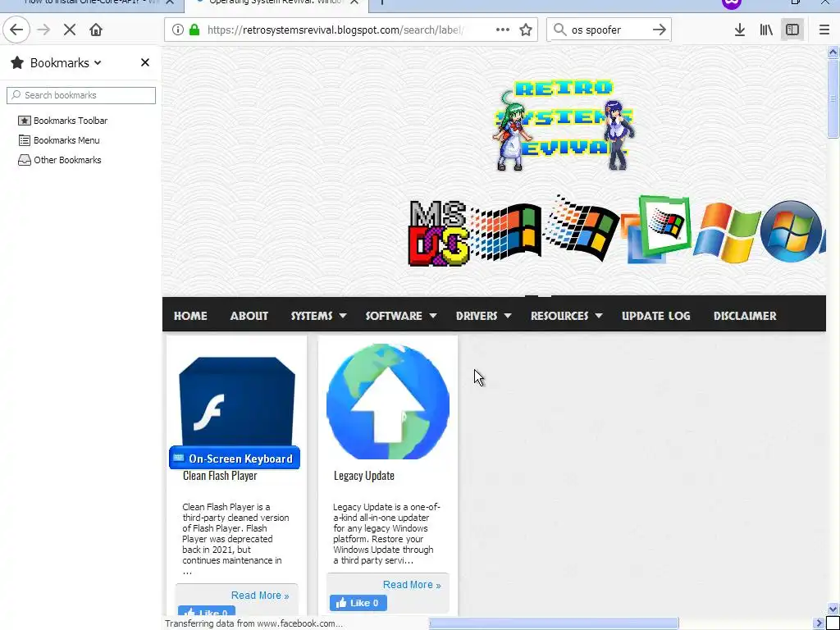Show site information icon in address bar
This screenshot has height=630, width=840.
click(177, 30)
